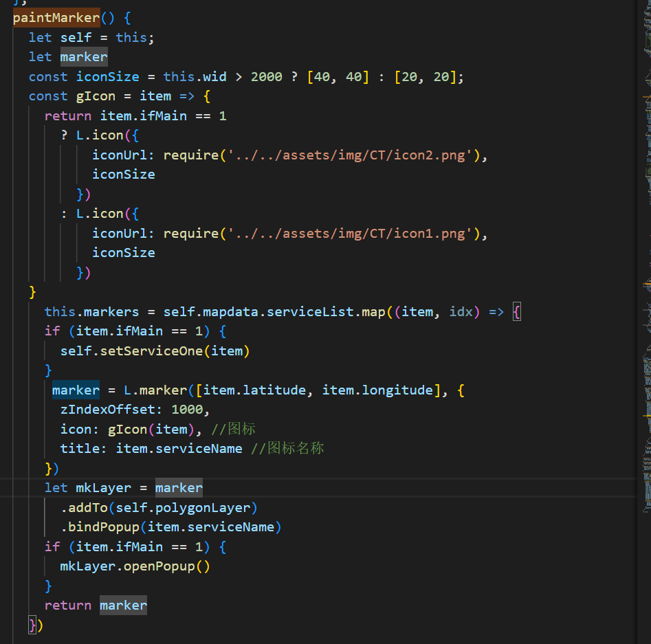Click the 图标名称 comment text
The image size is (651, 644).
(x=295, y=448)
